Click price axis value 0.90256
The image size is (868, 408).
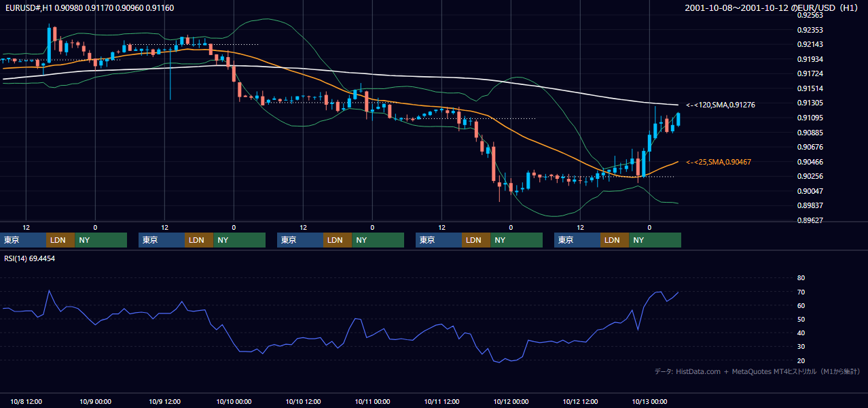[810, 176]
